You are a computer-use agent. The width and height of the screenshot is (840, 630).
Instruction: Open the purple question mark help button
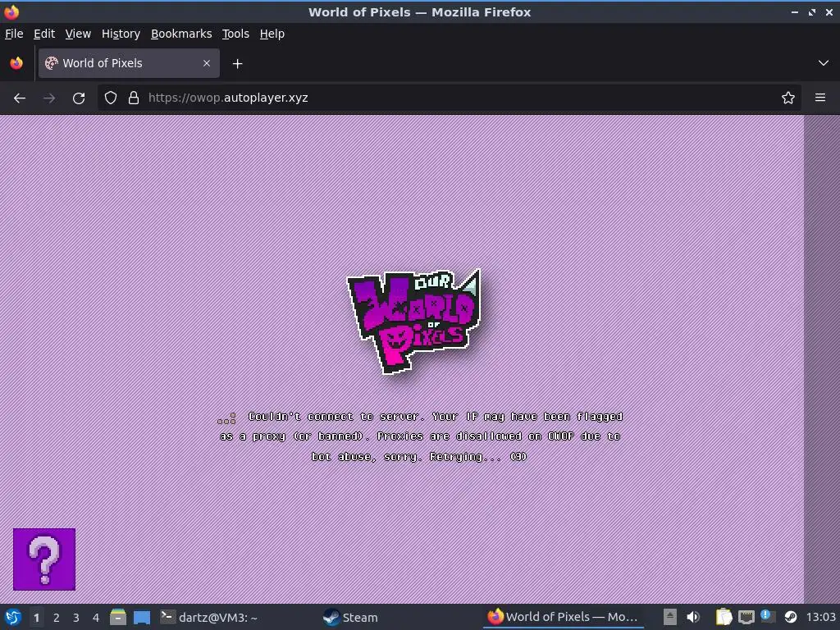(x=44, y=559)
